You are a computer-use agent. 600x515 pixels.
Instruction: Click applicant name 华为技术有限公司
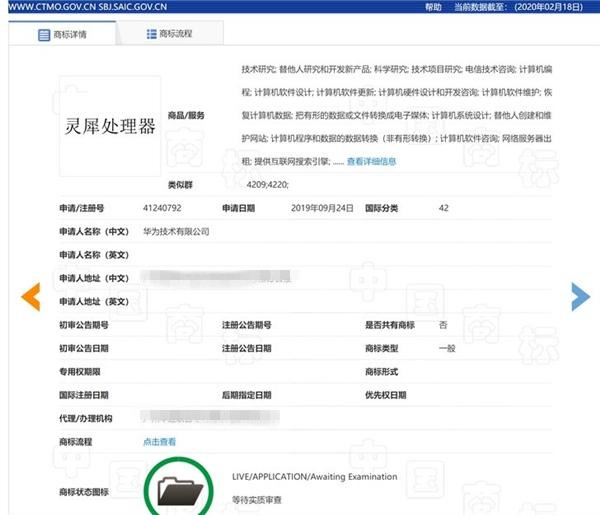point(176,231)
